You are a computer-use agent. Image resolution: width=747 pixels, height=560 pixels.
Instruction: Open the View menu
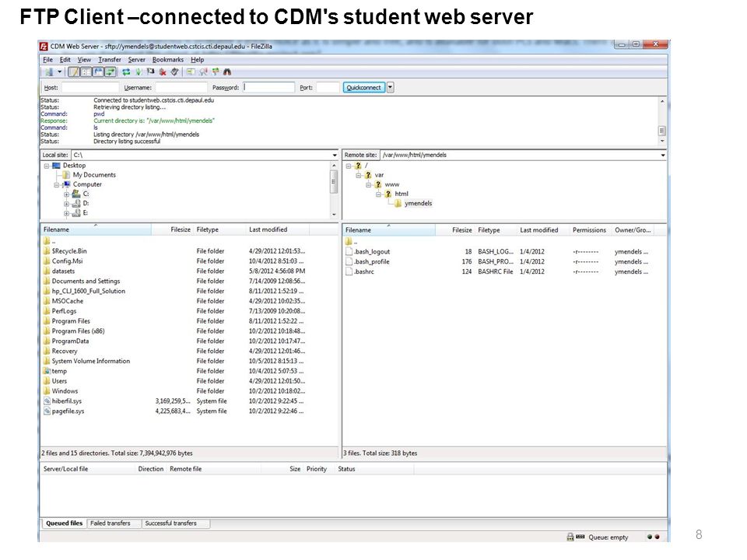click(84, 60)
